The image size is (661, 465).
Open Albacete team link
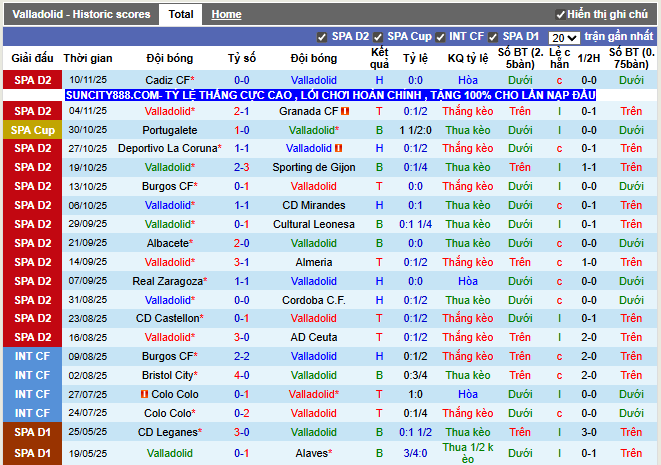click(170, 243)
